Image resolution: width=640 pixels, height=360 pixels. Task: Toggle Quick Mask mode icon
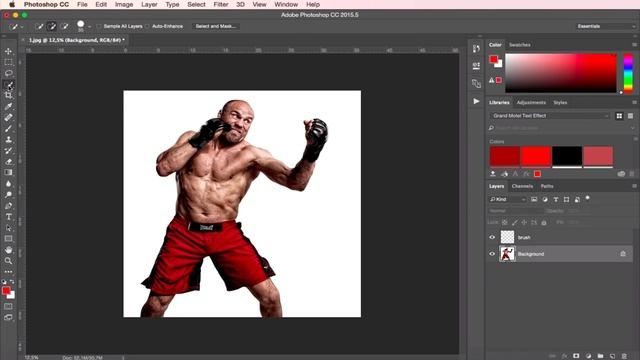tap(8, 307)
